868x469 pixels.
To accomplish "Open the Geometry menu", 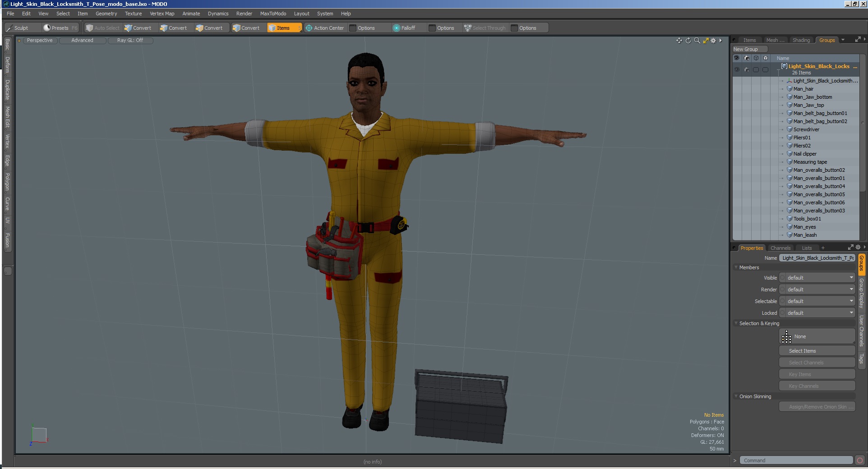I will [106, 14].
